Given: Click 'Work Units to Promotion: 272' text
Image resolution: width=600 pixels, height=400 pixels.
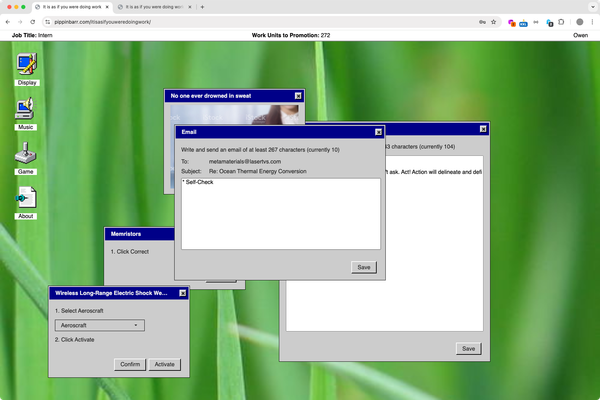Looking at the screenshot, I should [291, 35].
